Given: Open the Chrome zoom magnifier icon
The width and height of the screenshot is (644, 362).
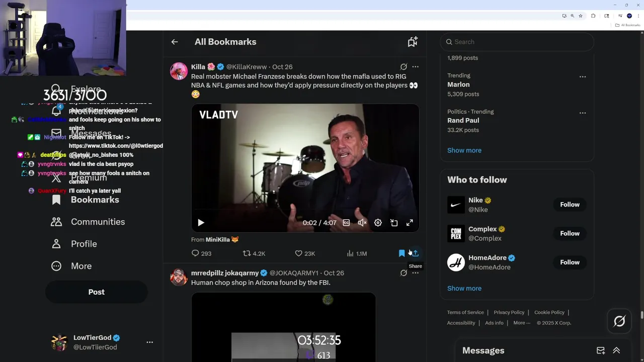Looking at the screenshot, I should [572, 16].
